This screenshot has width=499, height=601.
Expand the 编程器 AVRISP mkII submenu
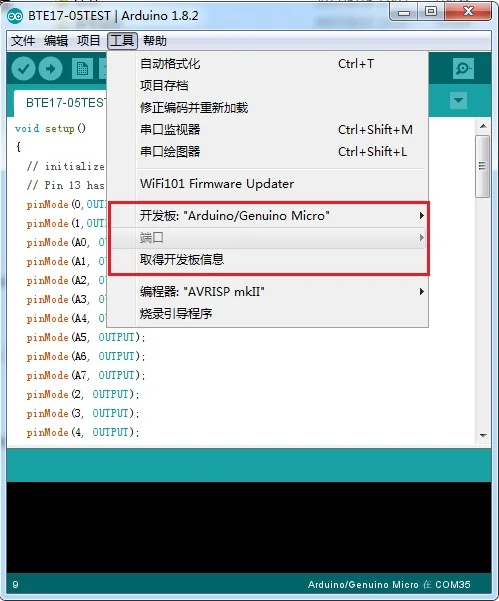tap(268, 292)
